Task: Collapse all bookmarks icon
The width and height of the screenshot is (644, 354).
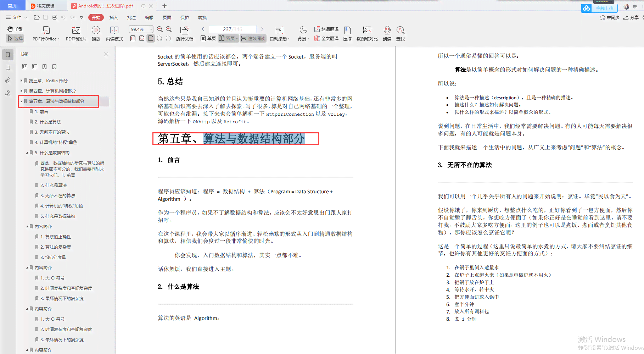Action: [35, 67]
